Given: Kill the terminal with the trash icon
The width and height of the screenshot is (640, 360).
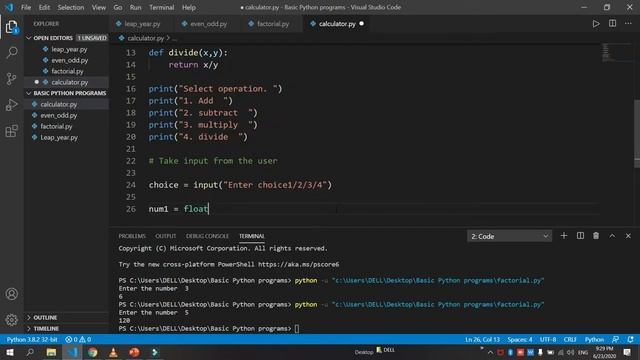Looking at the screenshot, I should pyautogui.click(x=596, y=236).
